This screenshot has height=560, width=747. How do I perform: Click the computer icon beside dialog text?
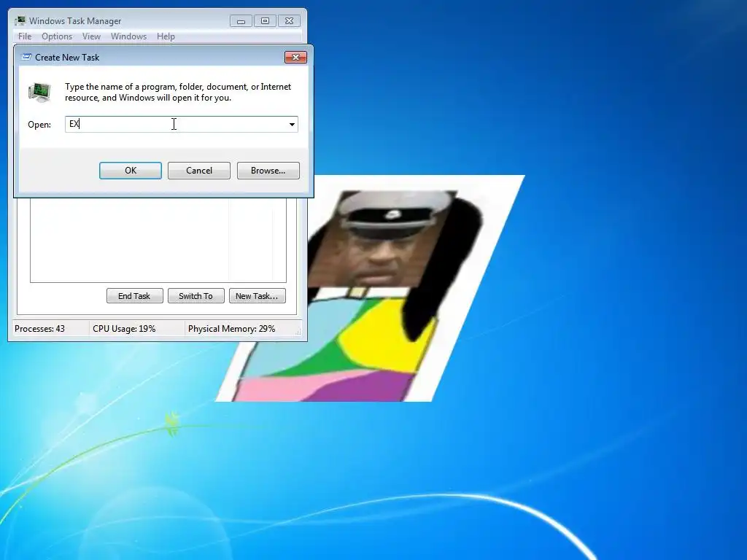pyautogui.click(x=39, y=92)
